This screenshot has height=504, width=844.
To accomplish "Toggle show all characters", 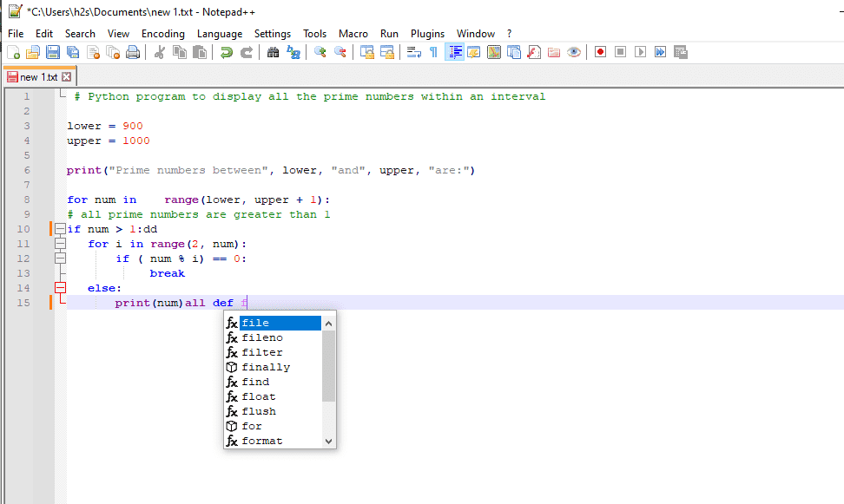I will [x=432, y=52].
